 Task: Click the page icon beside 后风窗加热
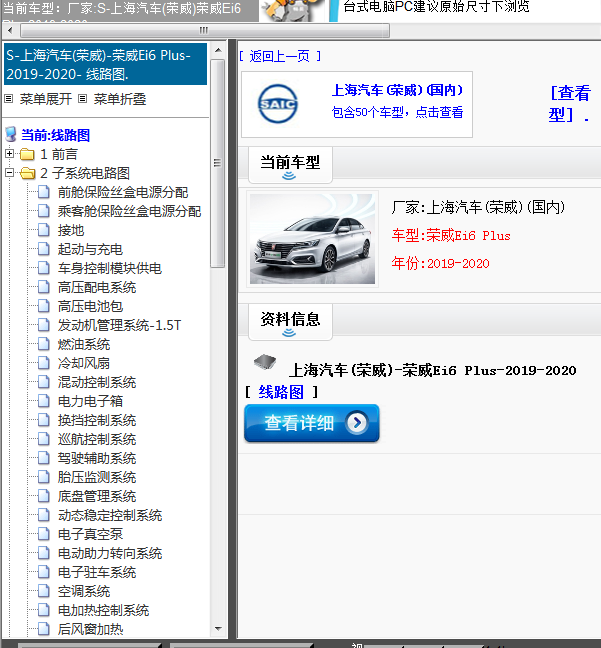(44, 629)
